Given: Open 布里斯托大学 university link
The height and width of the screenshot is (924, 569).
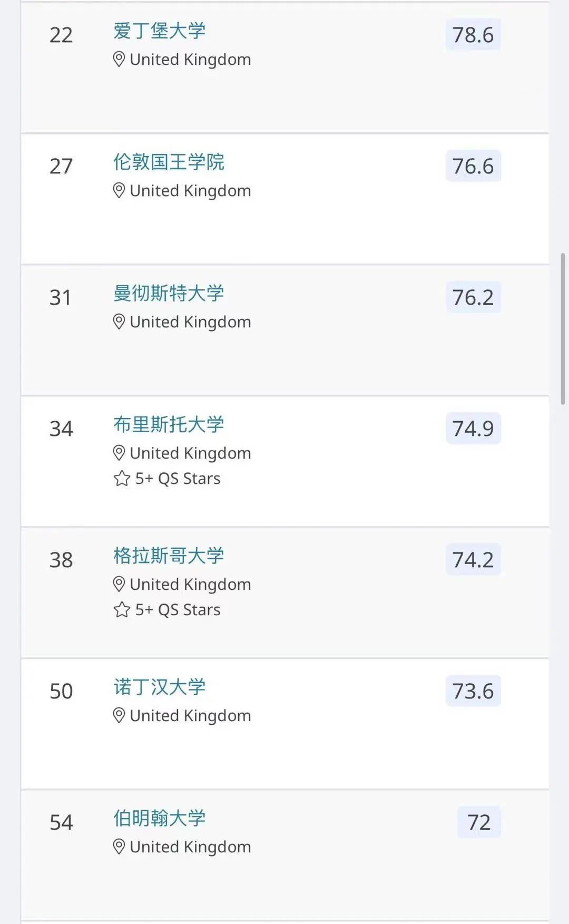Looking at the screenshot, I should (169, 425).
